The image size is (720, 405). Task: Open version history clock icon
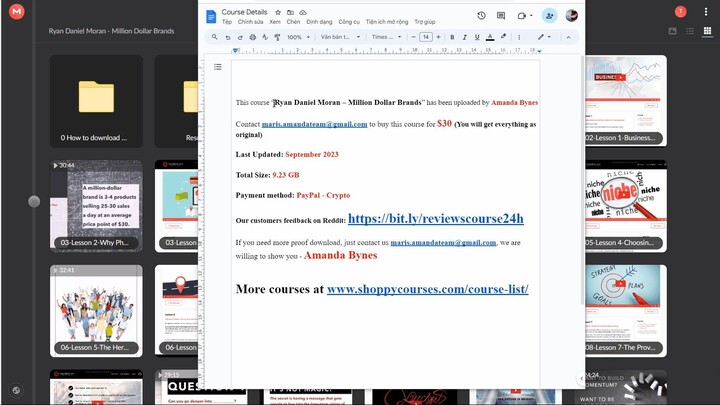point(481,16)
